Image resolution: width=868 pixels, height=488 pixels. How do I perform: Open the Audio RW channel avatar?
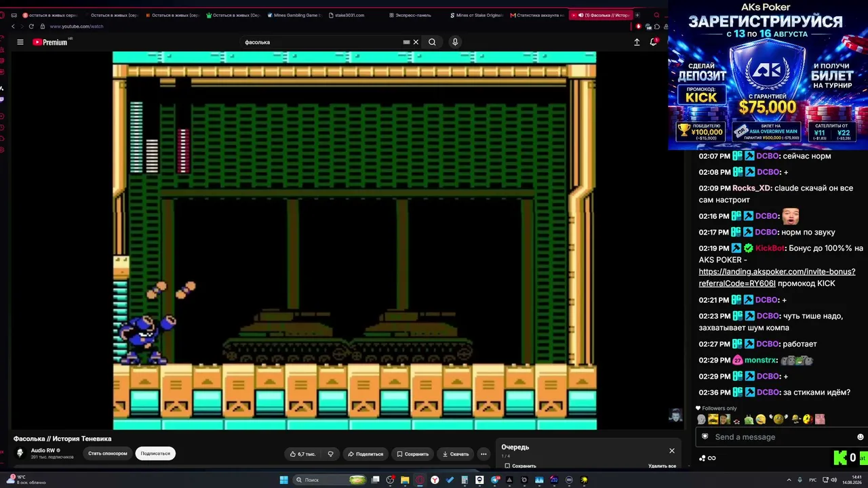[20, 453]
